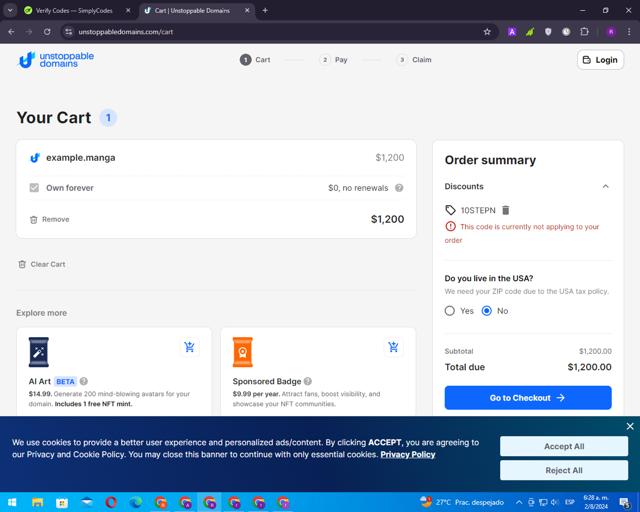Screen dimensions: 640x512
Task: Switch to Verify Codes SimplyCodes tab
Action: pos(73,11)
